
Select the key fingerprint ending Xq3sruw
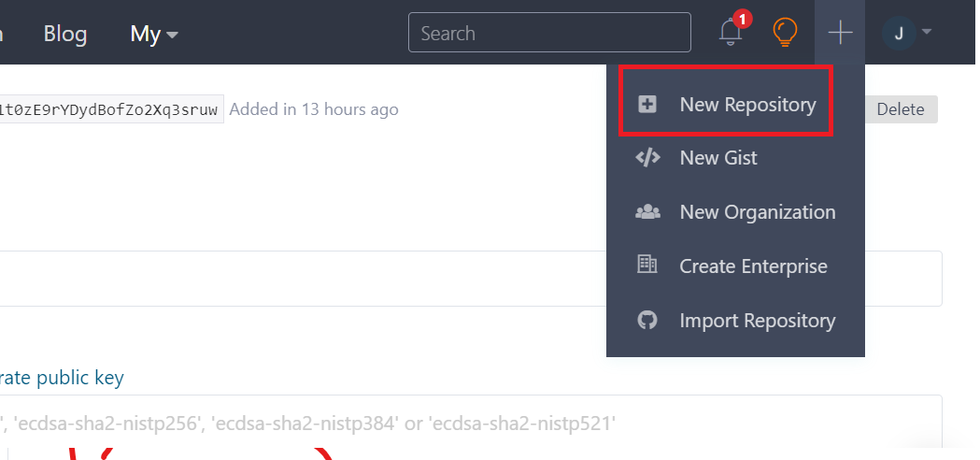coord(111,109)
